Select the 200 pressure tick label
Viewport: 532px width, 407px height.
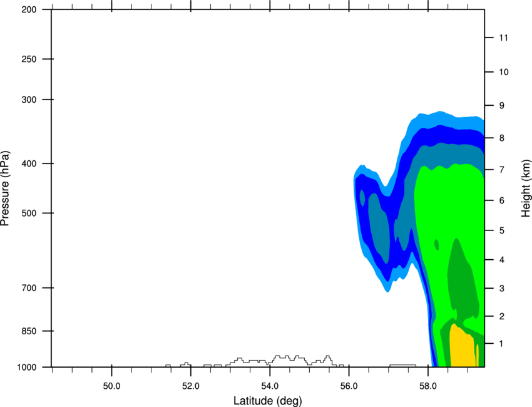(29, 9)
